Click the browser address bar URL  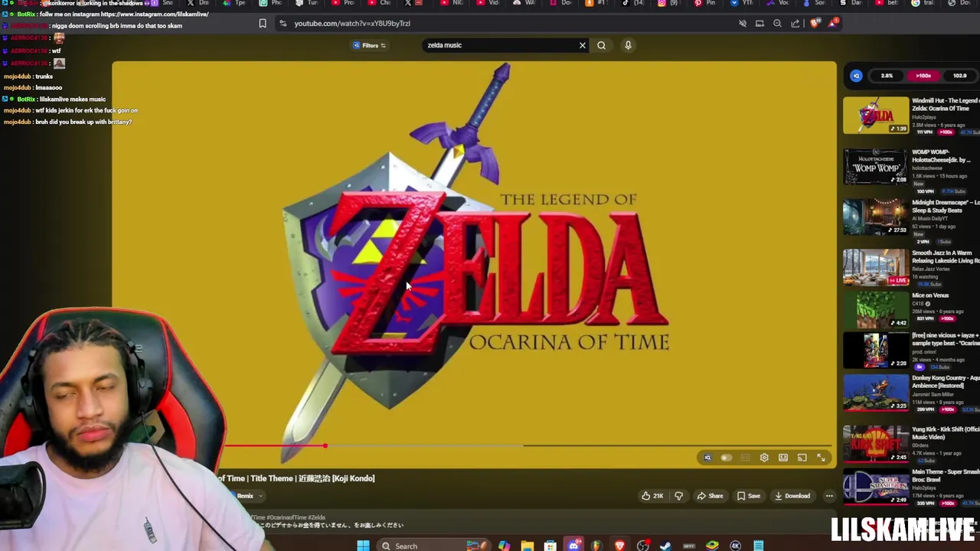pyautogui.click(x=352, y=24)
